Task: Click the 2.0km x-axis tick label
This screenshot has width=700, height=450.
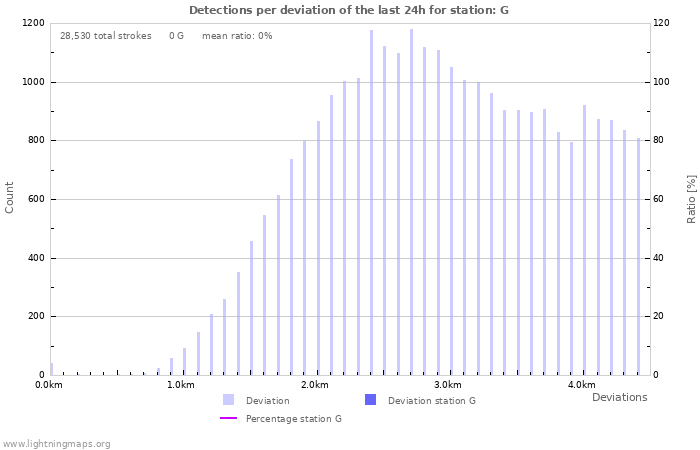Action: click(314, 385)
